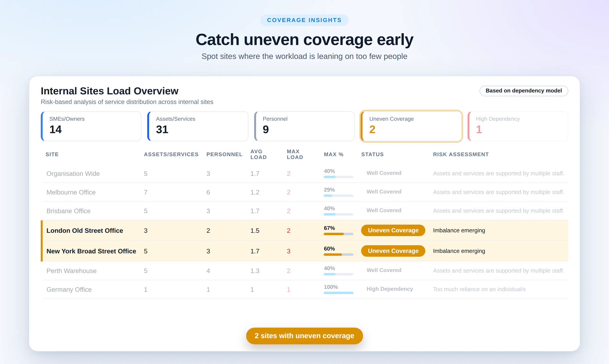Screen dimensions: 609x364
Task: Sort by the SITE column header
Action: click(52, 154)
